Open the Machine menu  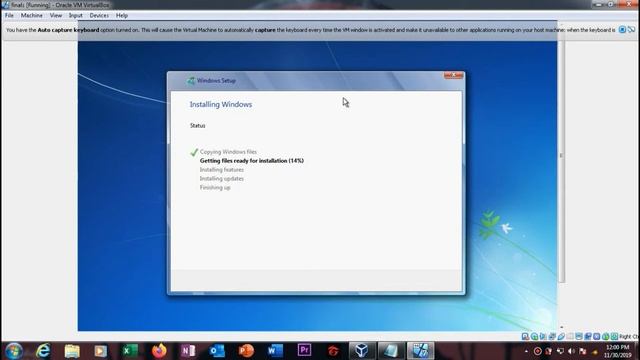click(31, 16)
